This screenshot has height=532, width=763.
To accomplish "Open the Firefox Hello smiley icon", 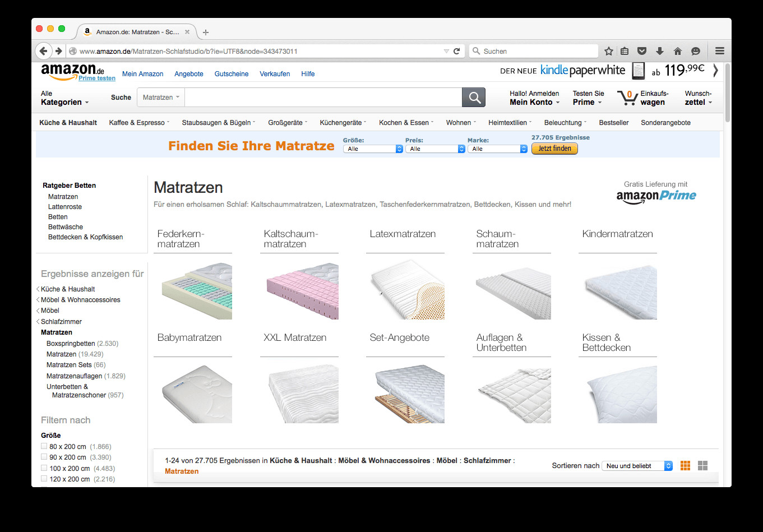I will [x=696, y=51].
